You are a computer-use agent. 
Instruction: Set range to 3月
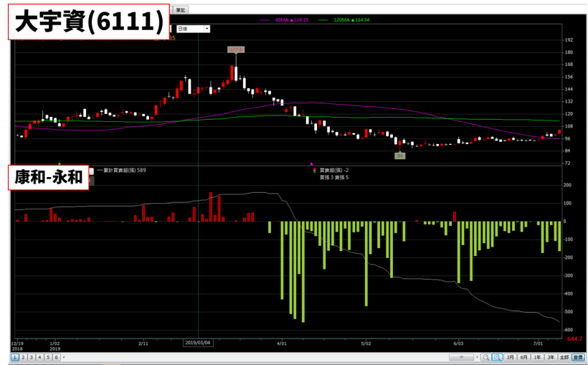(510, 357)
